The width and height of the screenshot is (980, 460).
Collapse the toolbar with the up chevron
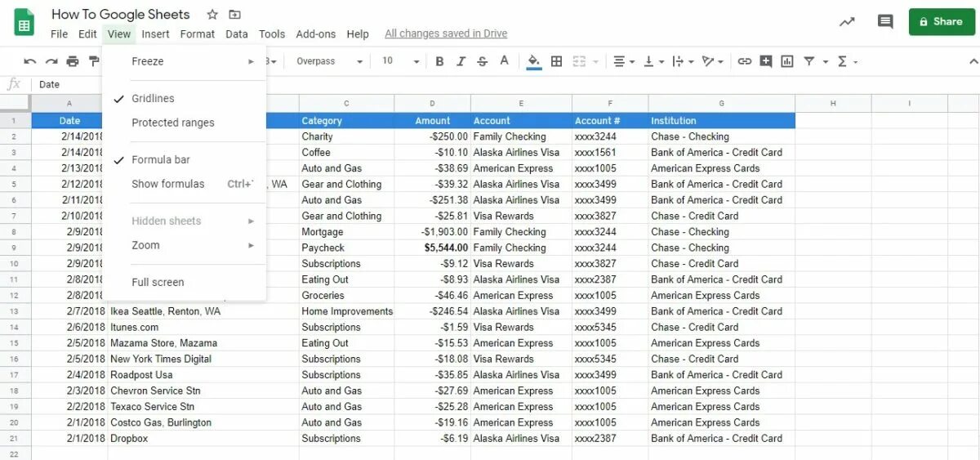tap(973, 61)
